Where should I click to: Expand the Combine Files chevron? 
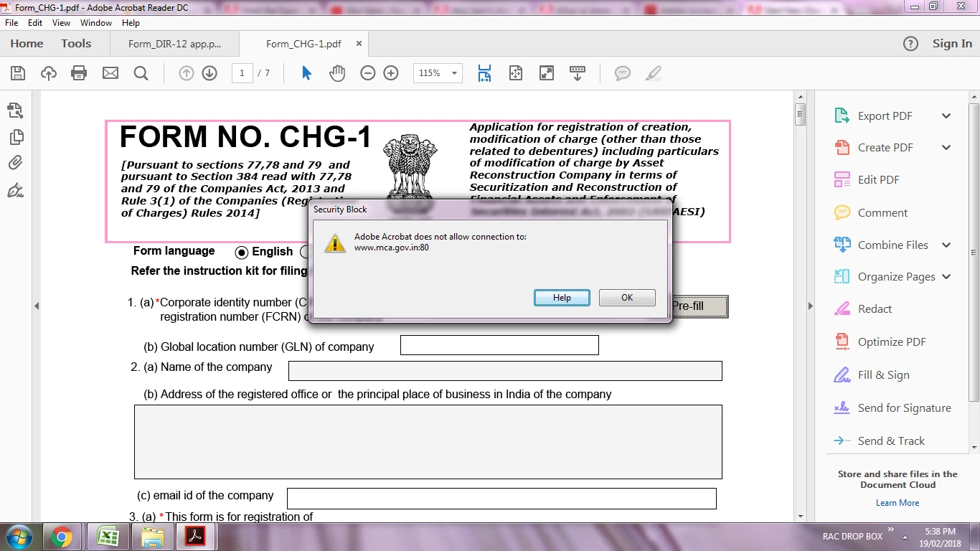point(946,245)
